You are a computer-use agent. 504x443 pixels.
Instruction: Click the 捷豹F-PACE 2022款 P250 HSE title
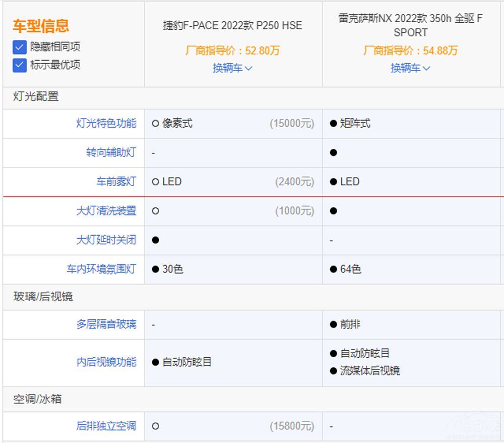[232, 25]
